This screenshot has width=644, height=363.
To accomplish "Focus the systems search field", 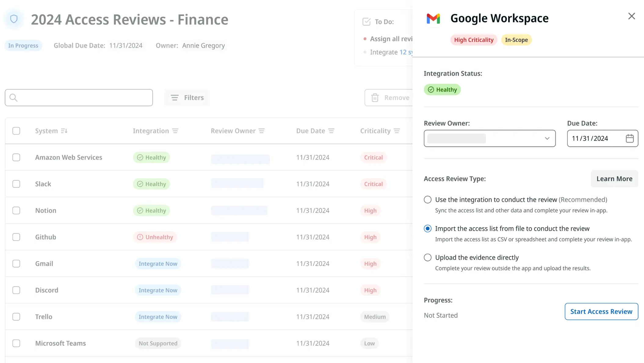I will (79, 98).
